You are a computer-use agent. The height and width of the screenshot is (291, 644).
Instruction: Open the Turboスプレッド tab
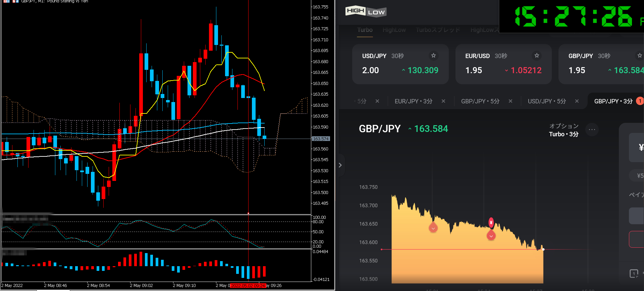pyautogui.click(x=438, y=30)
